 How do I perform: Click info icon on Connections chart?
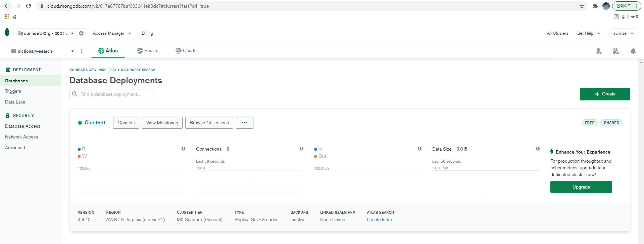(301, 149)
